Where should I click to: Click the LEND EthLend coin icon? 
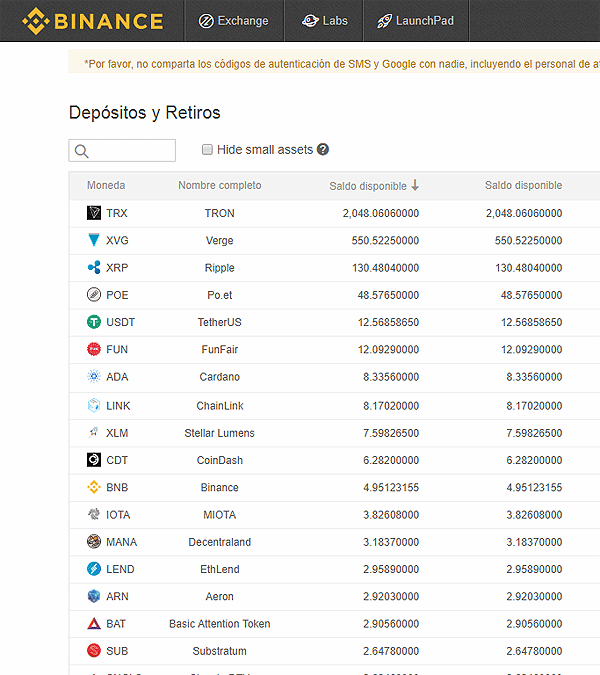pos(94,569)
